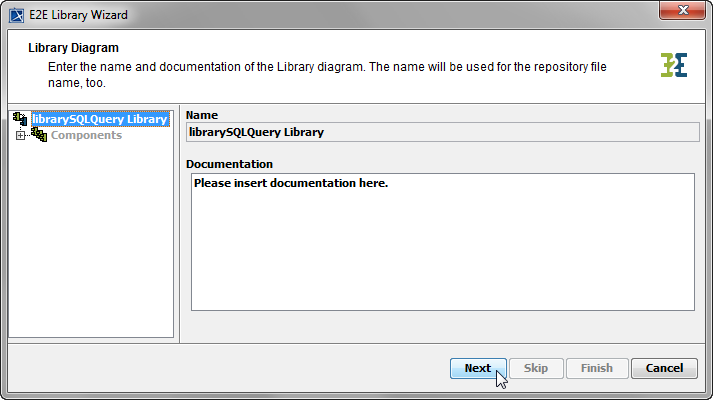Click the Library Diagram heading
713x400 pixels.
[x=73, y=47]
